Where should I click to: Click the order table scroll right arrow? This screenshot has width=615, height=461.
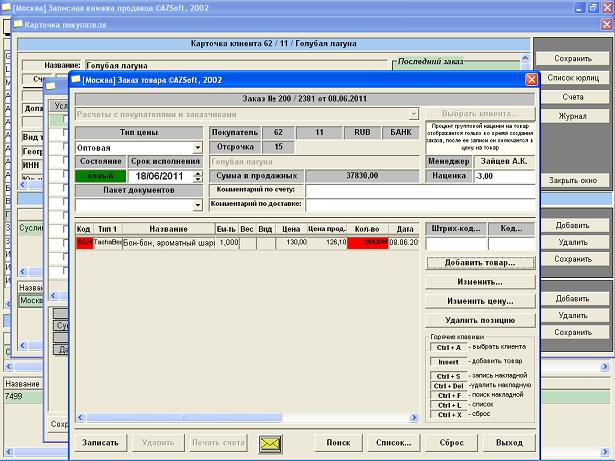click(414, 418)
